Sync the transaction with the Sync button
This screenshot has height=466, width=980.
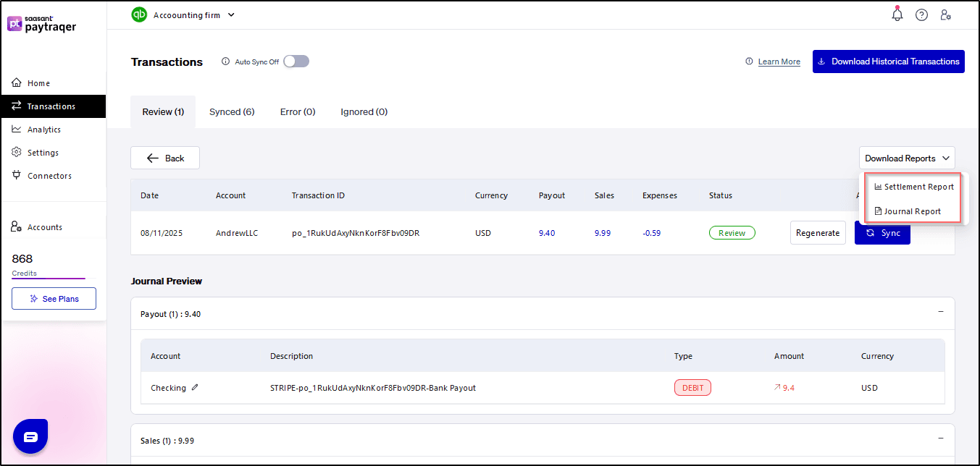882,233
